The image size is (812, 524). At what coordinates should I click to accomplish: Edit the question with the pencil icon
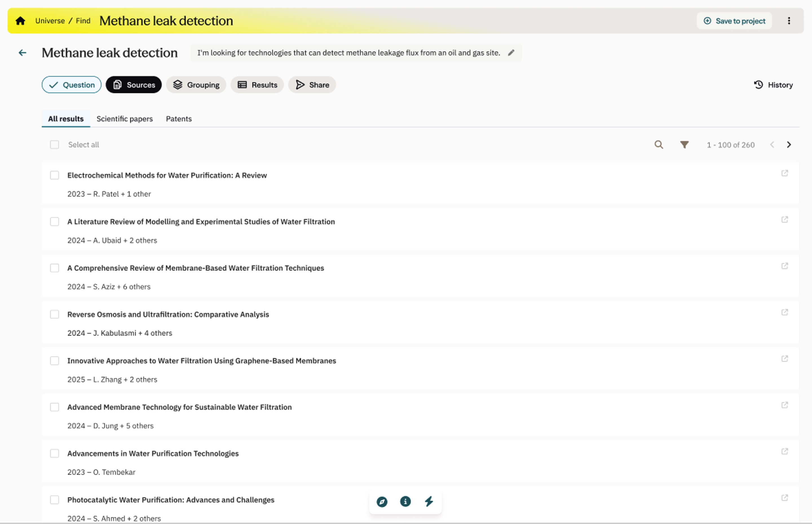tap(511, 53)
